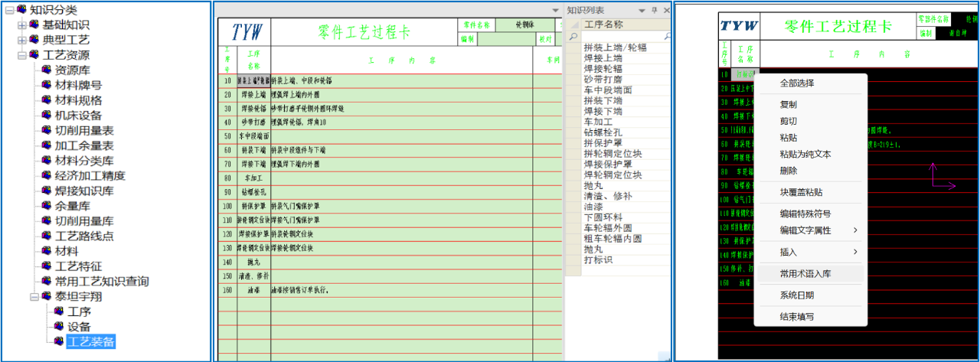Click the 工艺装备 node icon
980x362 pixels.
tap(59, 341)
